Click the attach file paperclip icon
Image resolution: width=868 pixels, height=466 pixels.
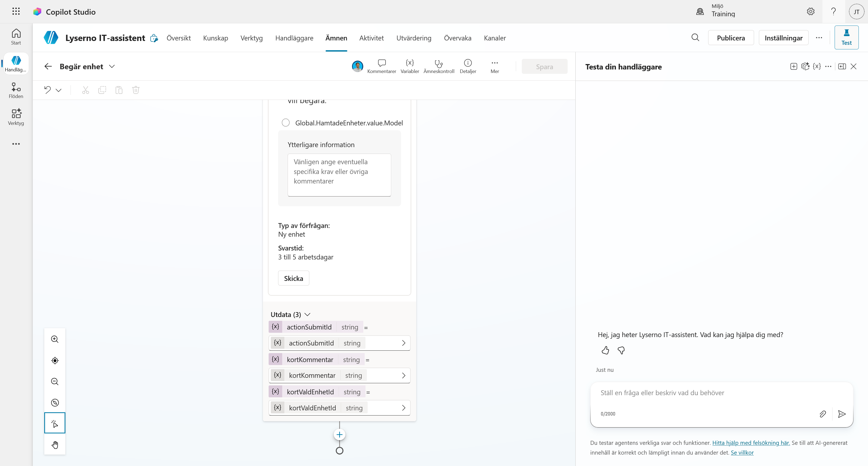(822, 414)
